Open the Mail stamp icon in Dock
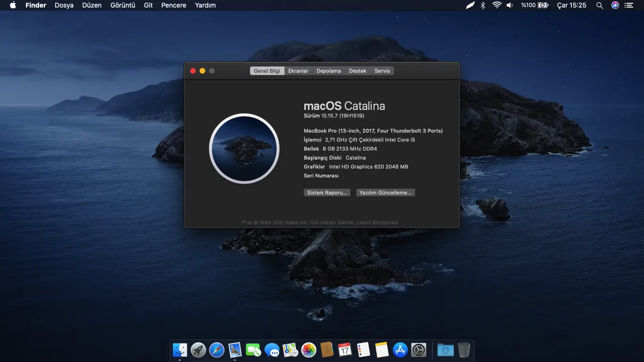The image size is (644, 362). 235,350
